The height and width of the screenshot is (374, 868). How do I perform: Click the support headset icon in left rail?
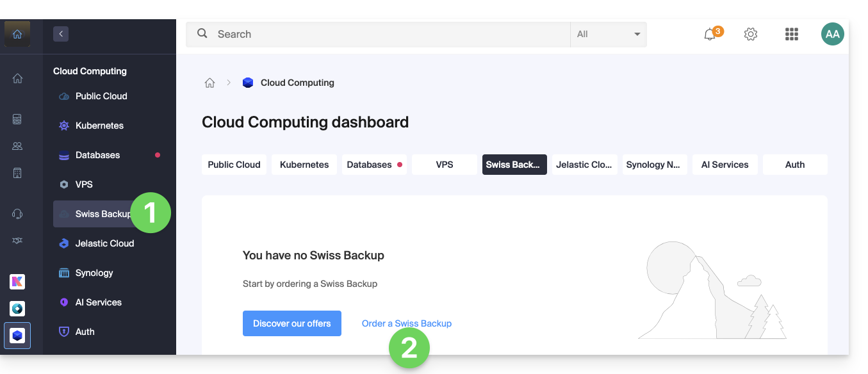tap(17, 214)
